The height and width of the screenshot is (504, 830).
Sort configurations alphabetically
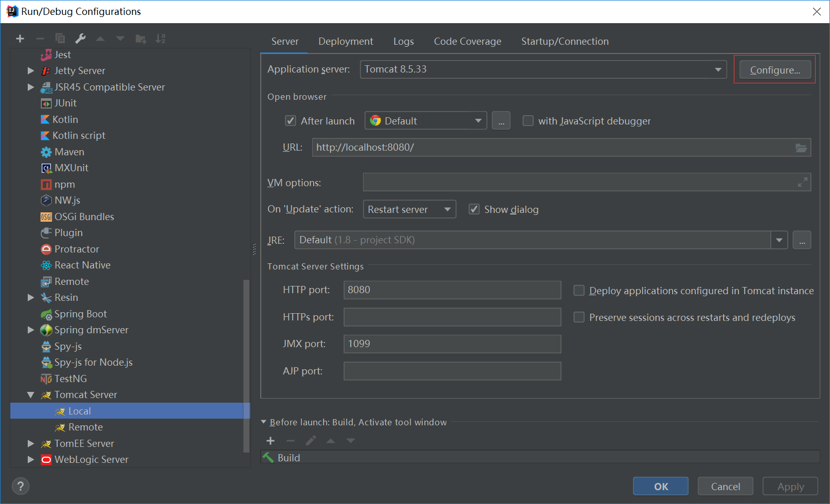(160, 39)
